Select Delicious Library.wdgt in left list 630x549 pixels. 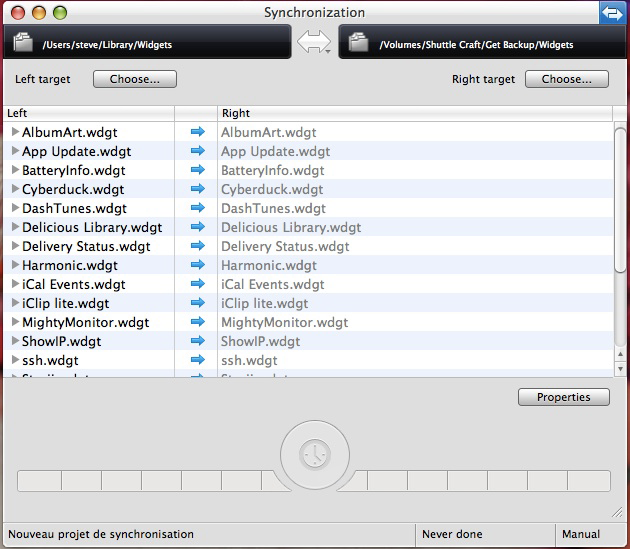tap(91, 227)
